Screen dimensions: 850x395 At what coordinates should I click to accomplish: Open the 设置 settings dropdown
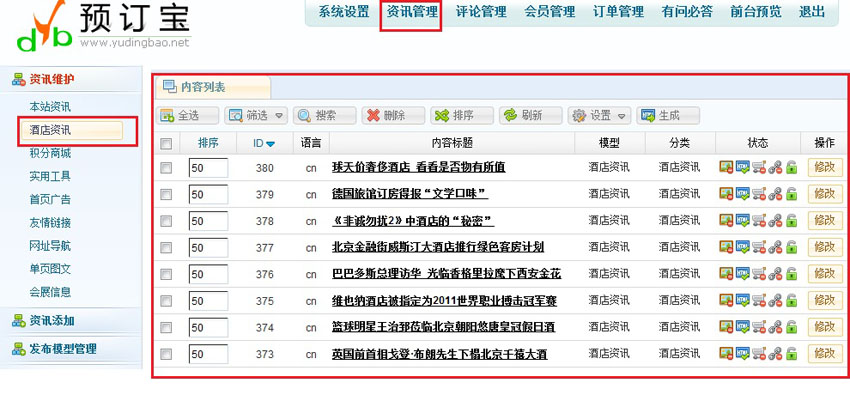[x=599, y=115]
